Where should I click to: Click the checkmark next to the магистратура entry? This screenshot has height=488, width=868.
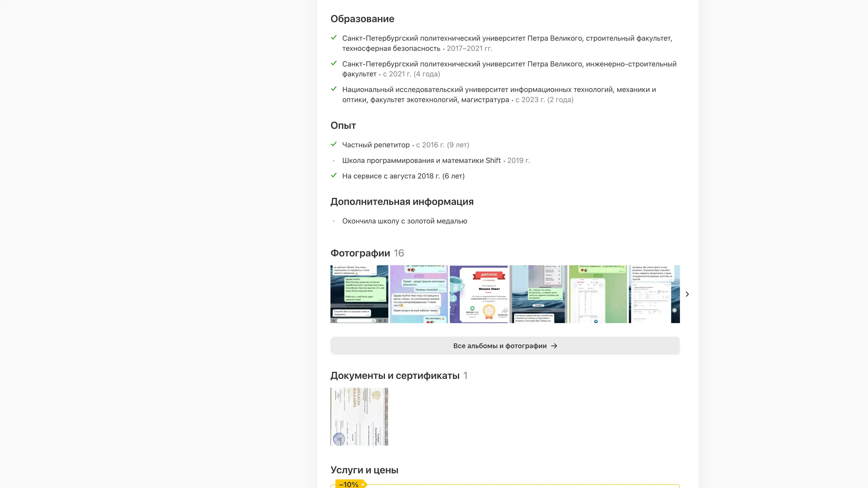click(334, 89)
